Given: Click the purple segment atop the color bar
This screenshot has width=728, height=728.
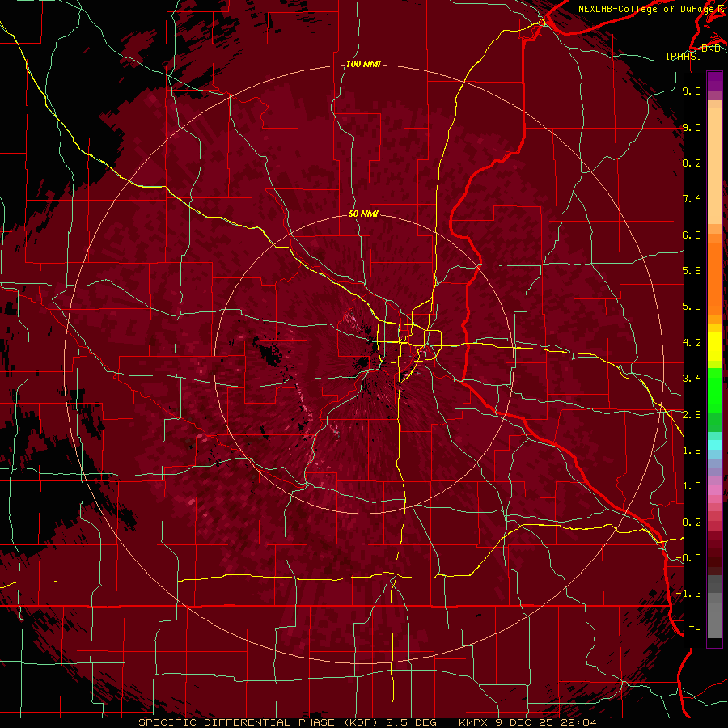Looking at the screenshot, I should click(714, 81).
